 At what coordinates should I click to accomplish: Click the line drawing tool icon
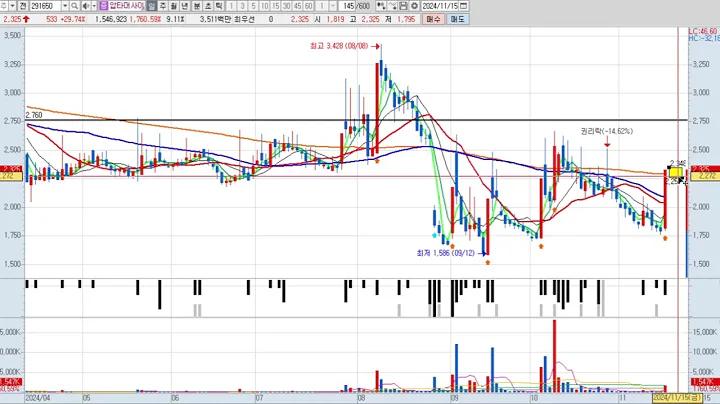click(x=392, y=6)
